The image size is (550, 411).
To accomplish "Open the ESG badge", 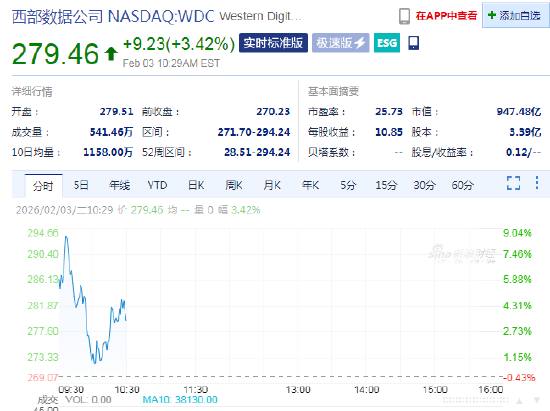I will tap(387, 43).
